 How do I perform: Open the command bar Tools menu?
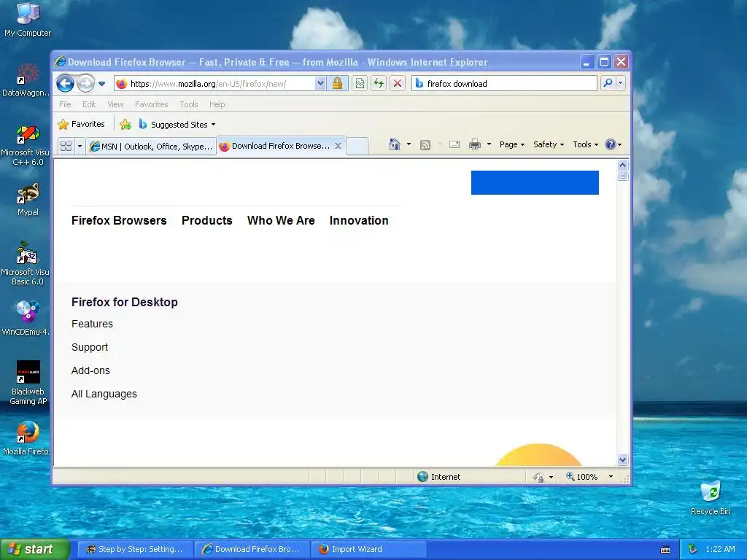click(x=585, y=144)
